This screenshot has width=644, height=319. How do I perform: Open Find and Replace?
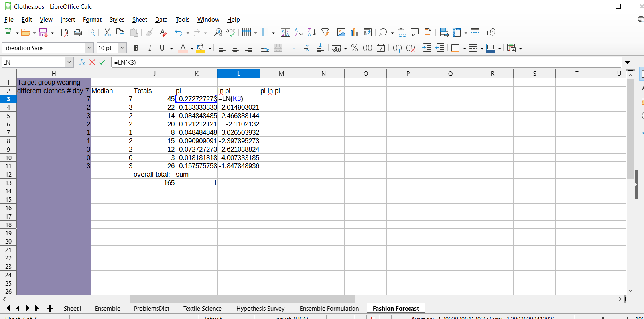(218, 33)
